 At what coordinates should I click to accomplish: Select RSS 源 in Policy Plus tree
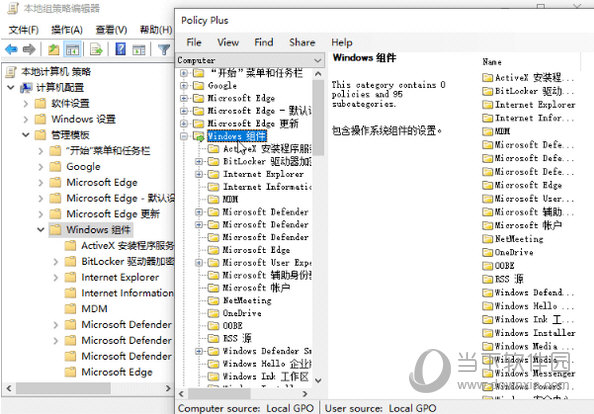(237, 338)
